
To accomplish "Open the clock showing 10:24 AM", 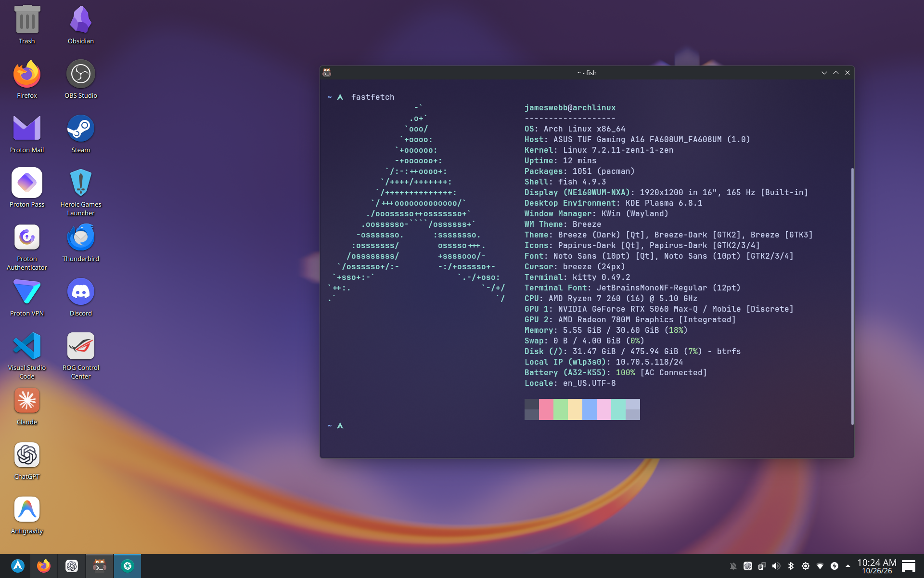I will point(877,566).
